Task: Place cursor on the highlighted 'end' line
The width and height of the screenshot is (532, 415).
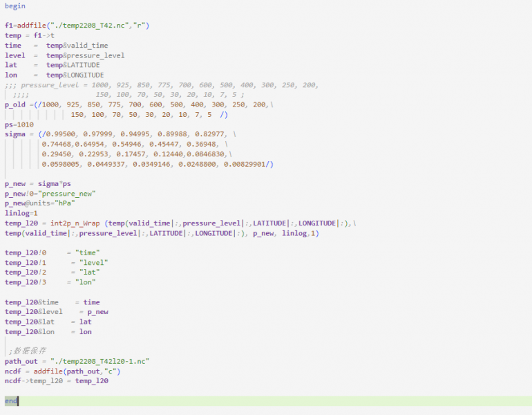Action: (11, 401)
